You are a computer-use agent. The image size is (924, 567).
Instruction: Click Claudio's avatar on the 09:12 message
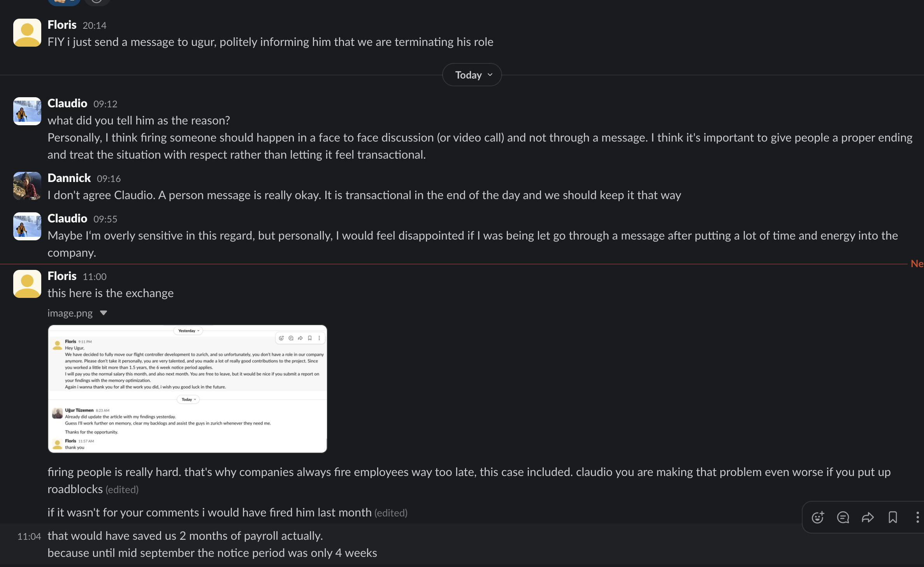(27, 111)
